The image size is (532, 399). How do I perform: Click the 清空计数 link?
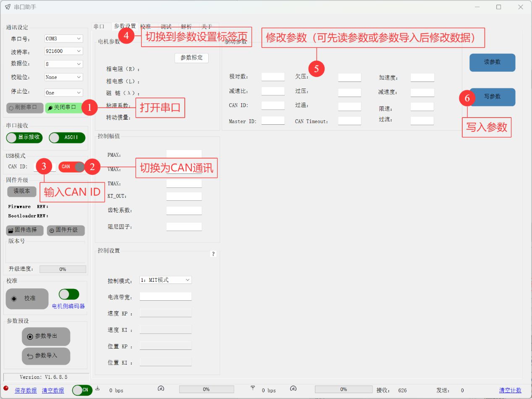point(510,391)
